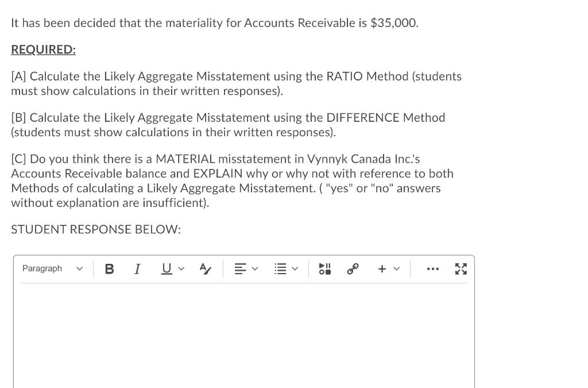
Task: Click the plus insert other icon
Action: [382, 268]
